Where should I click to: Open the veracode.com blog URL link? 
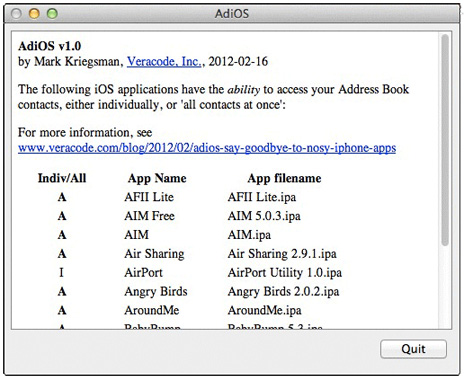(207, 148)
